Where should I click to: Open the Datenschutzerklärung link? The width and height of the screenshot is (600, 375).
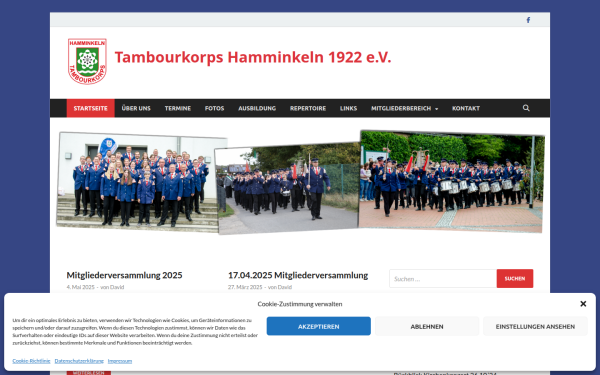point(79,361)
